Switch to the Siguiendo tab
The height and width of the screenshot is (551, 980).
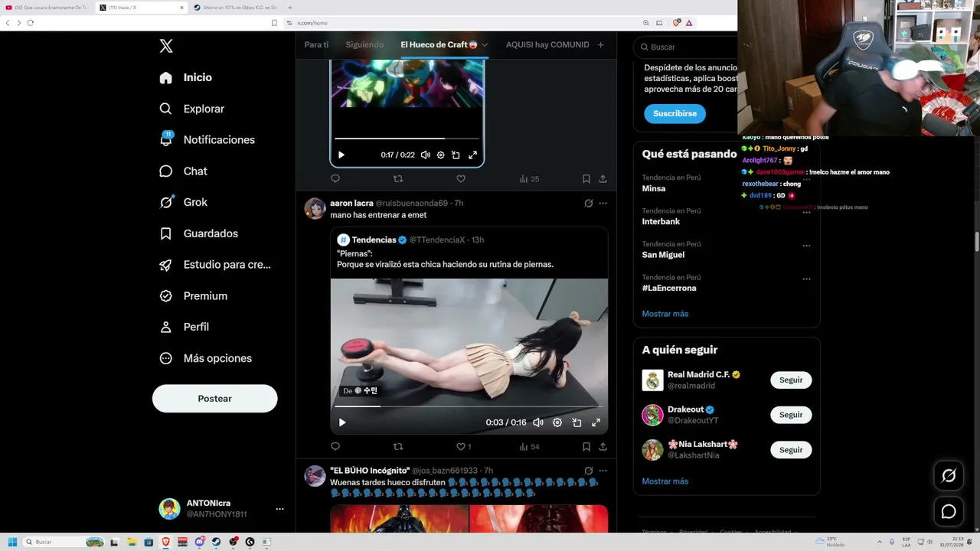click(364, 45)
